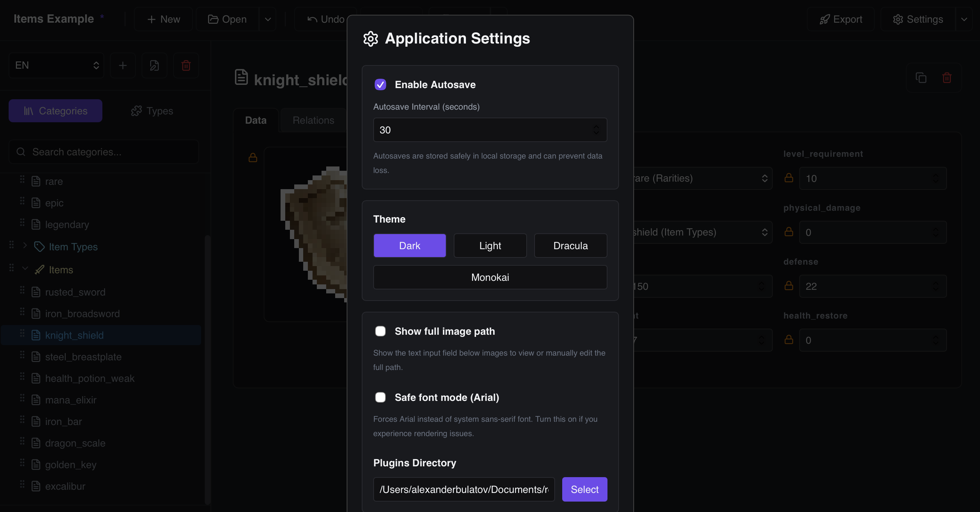Switch to the Data tab
This screenshot has height=512, width=980.
point(256,120)
